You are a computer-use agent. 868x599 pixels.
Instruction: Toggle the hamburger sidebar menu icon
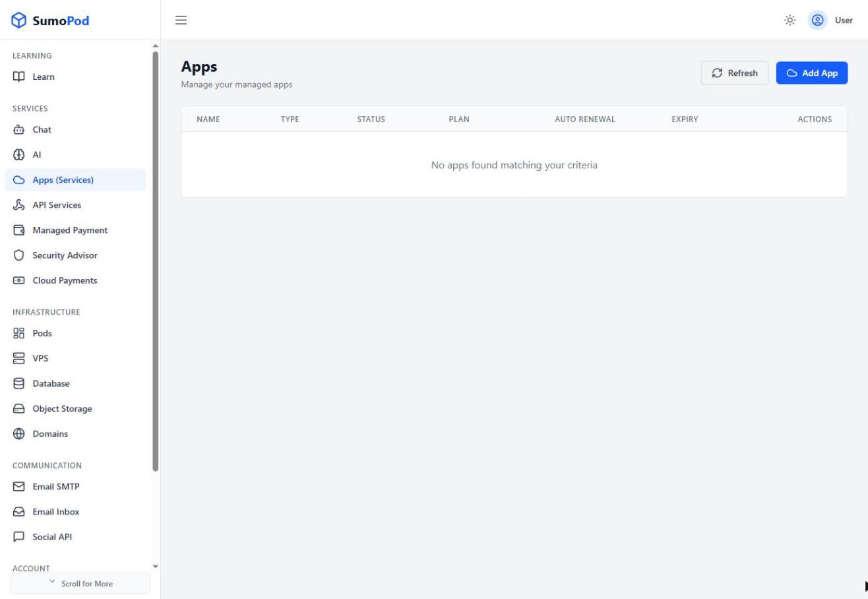pos(181,20)
